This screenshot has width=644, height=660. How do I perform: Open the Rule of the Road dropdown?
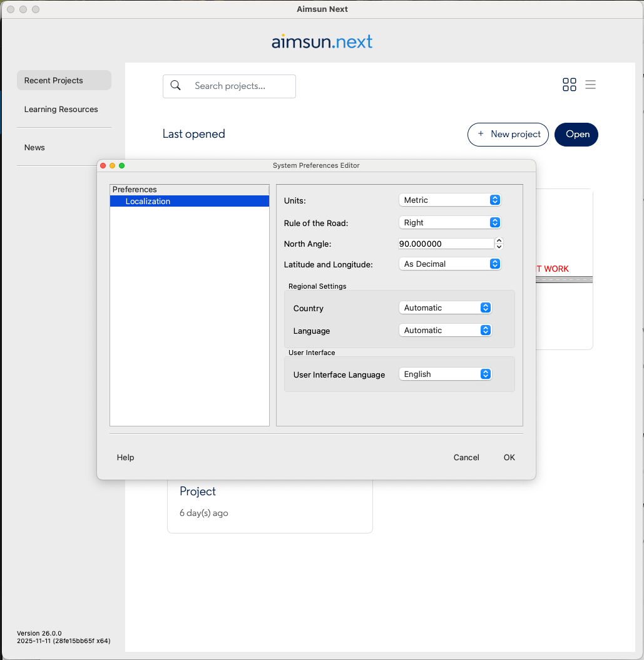pyautogui.click(x=449, y=223)
